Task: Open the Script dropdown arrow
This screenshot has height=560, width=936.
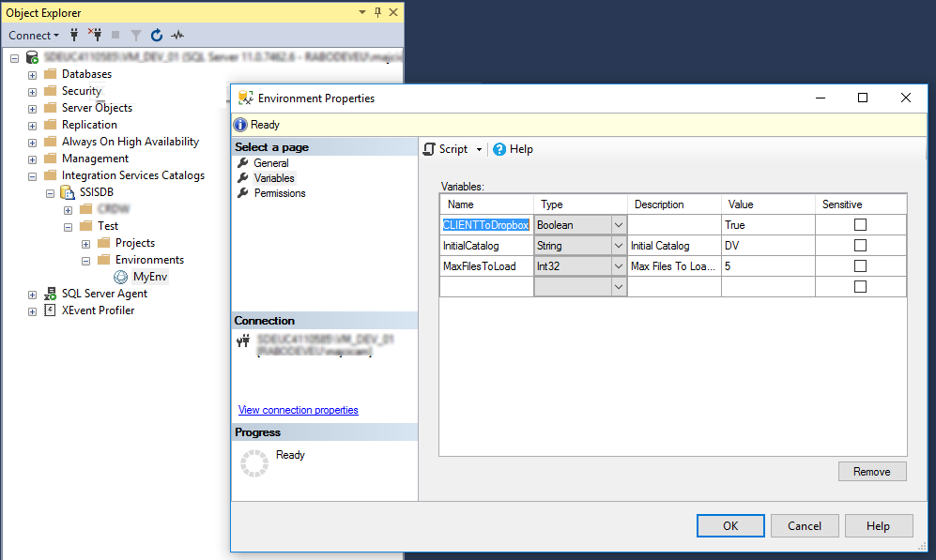Action: click(479, 150)
